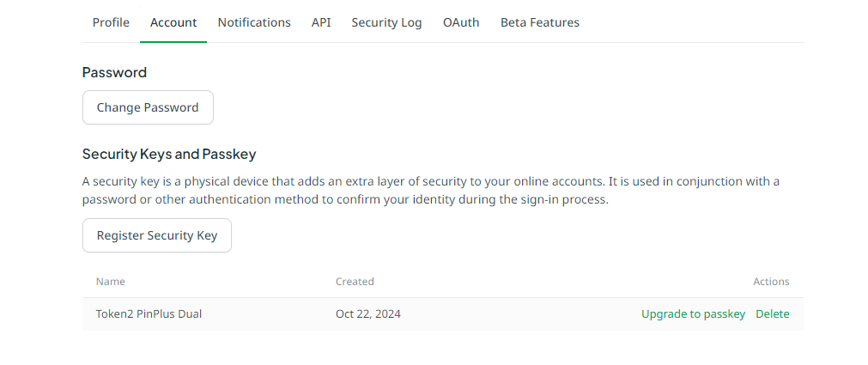The height and width of the screenshot is (365, 868).
Task: Open the Profile tab
Action: 111,22
